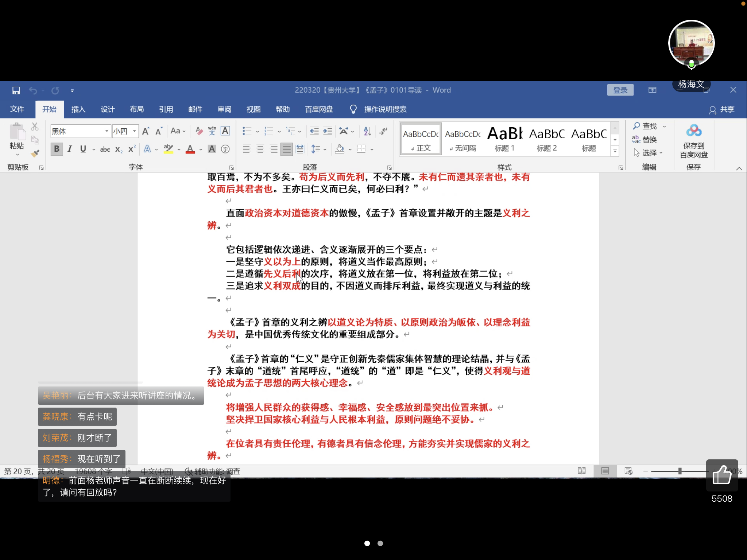Image resolution: width=747 pixels, height=560 pixels.
Task: Switch to the 设计 Design tab
Action: [x=108, y=109]
